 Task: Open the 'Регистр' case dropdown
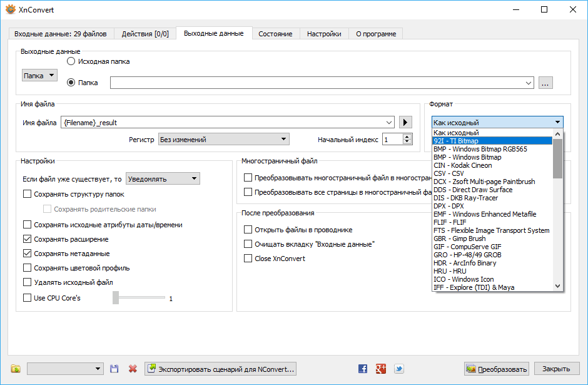pyautogui.click(x=223, y=139)
